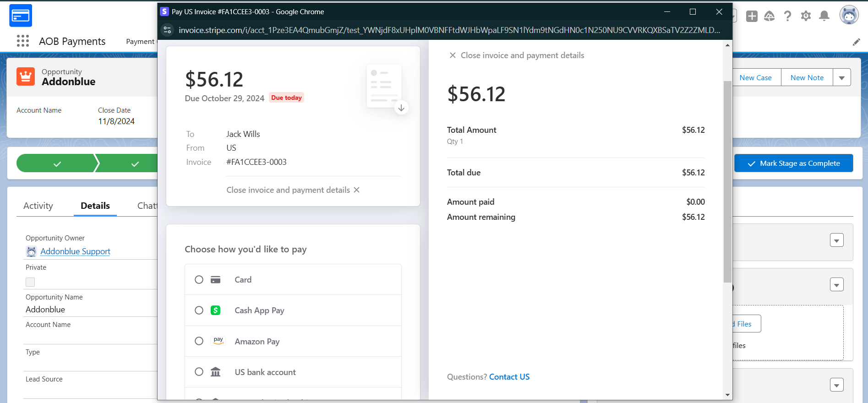
Task: Expand the bottom right card dropdown
Action: 837,385
